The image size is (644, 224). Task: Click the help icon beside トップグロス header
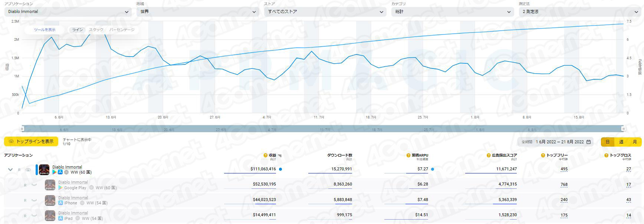607,156
